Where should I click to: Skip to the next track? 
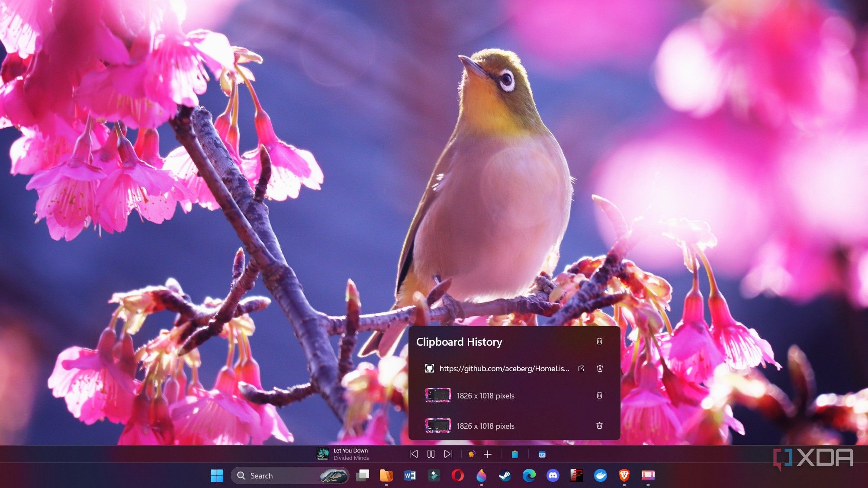click(x=448, y=454)
